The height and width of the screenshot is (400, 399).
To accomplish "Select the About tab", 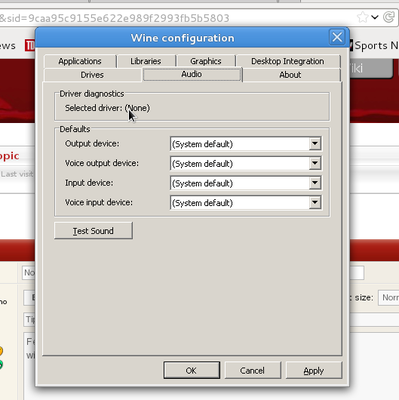I will pyautogui.click(x=290, y=75).
